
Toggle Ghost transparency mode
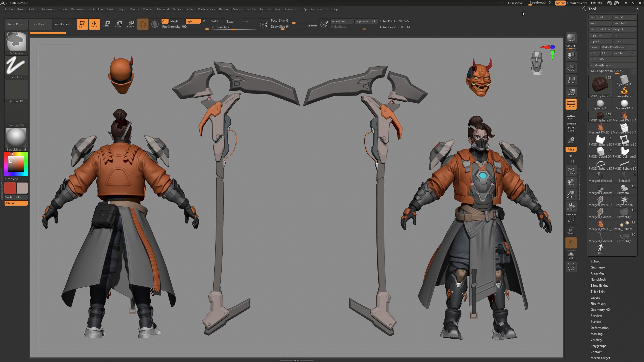point(571,242)
